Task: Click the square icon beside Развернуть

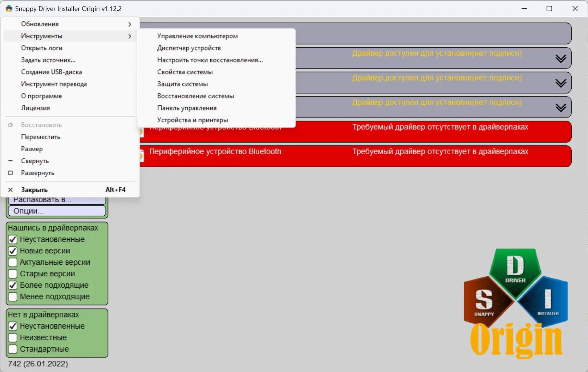Action: point(11,173)
